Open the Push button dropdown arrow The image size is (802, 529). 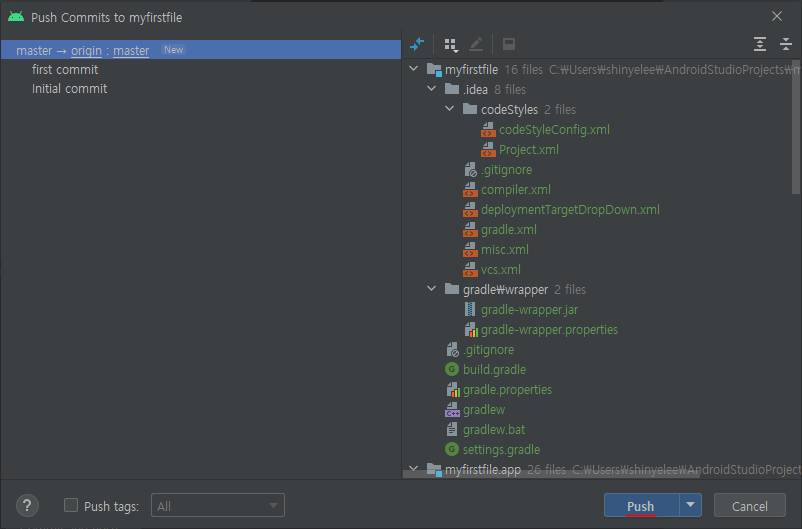tap(690, 505)
